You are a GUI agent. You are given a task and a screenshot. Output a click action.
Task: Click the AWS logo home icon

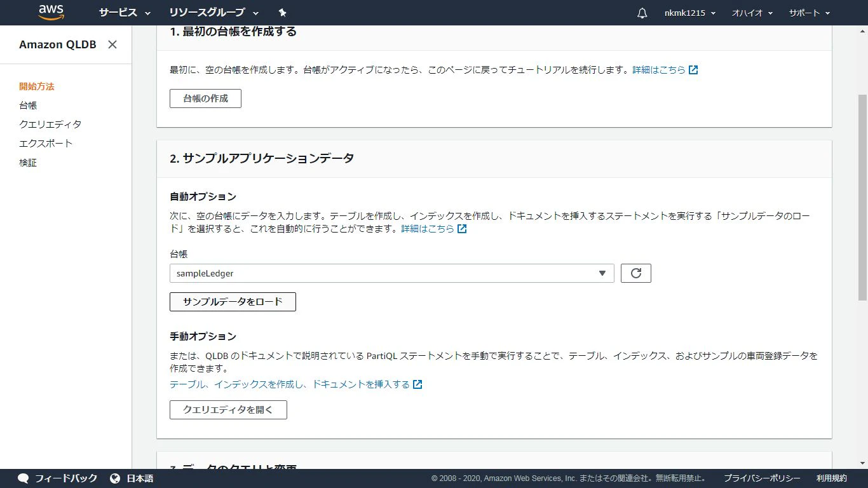click(51, 12)
